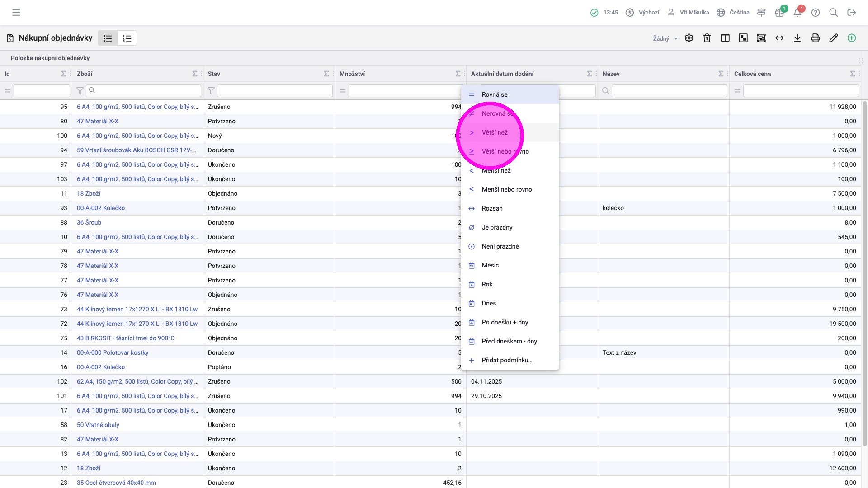Switch to the bulleted list view
The height and width of the screenshot is (488, 868).
(108, 38)
